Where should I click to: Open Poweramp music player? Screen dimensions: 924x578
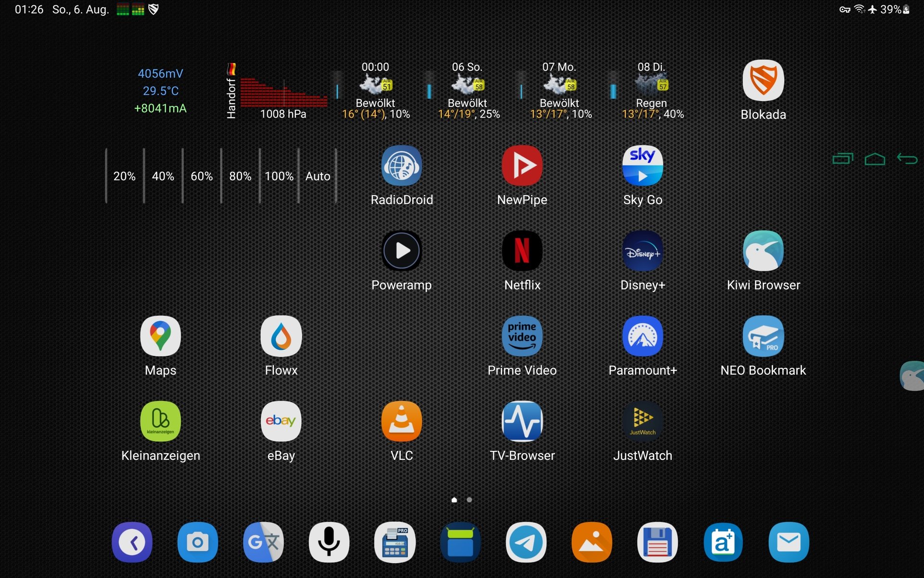coord(402,251)
